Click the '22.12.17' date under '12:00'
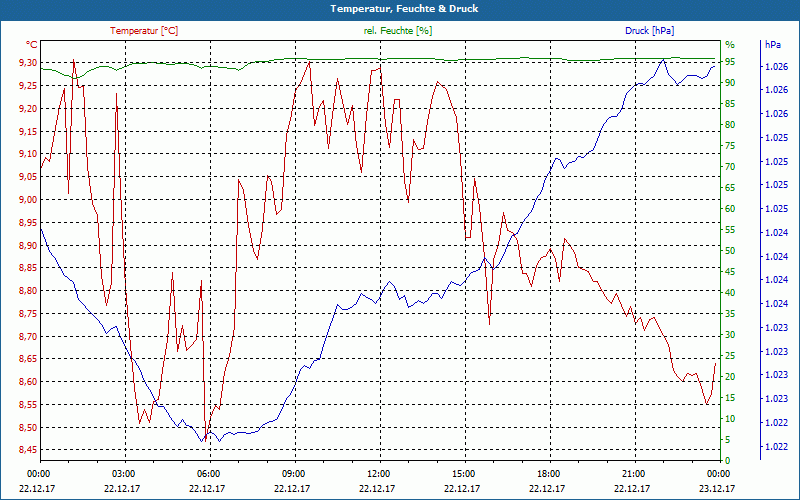Screen dimensions: 800x500 [378, 489]
